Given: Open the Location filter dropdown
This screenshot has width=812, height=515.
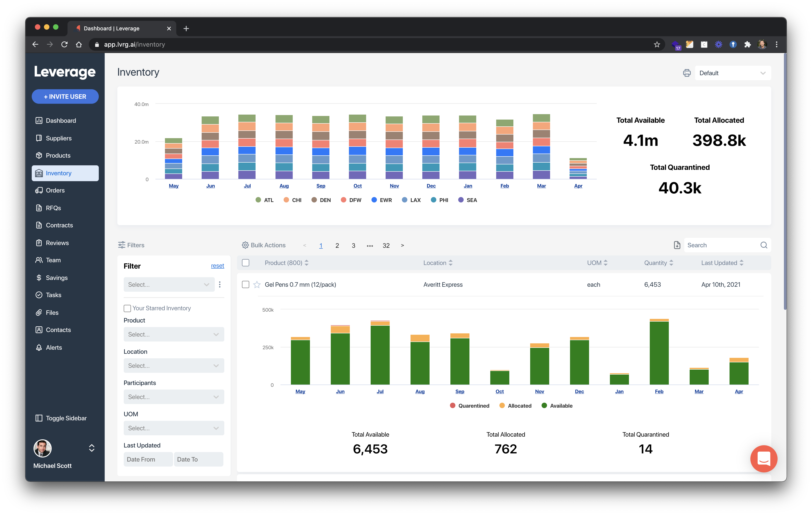Looking at the screenshot, I should pos(174,366).
